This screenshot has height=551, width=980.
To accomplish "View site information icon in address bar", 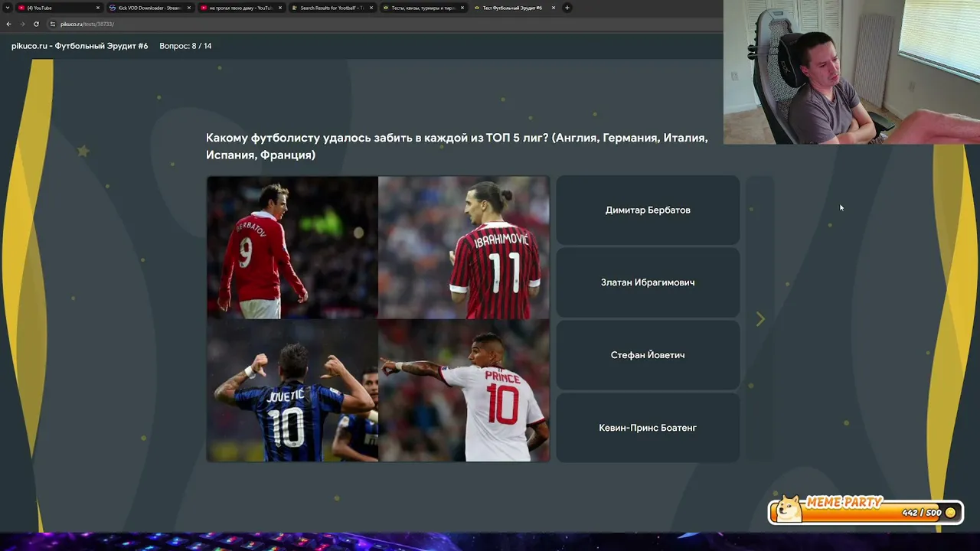I will pos(52,24).
